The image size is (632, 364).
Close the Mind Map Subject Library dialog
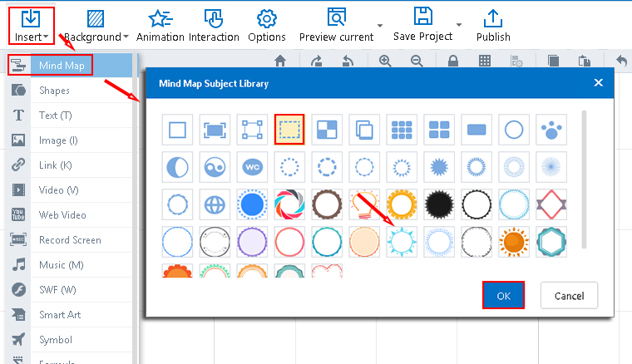[598, 83]
